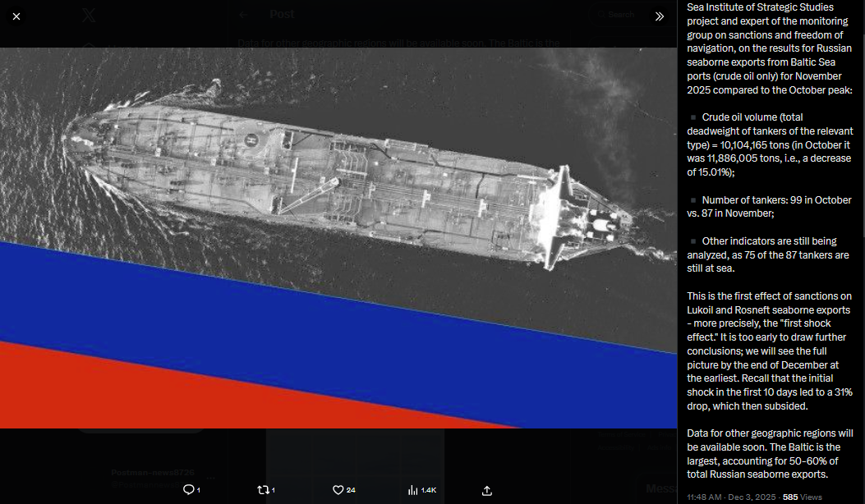Click 'This is the first effect of sanctions on' text
The image size is (865, 504).
tap(769, 296)
